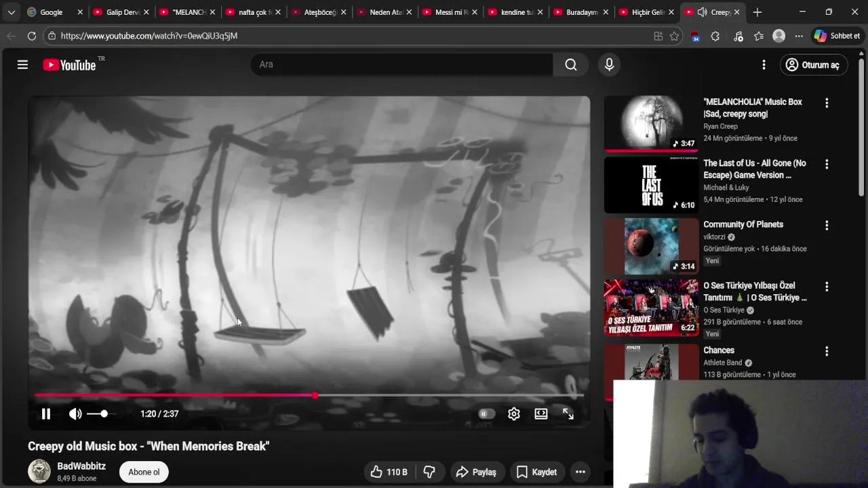
Task: Mute the video with speaker icon
Action: pyautogui.click(x=75, y=413)
